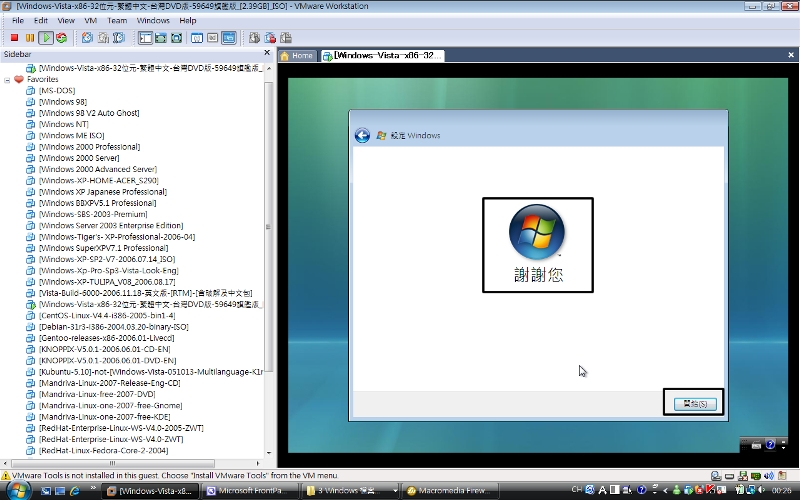Take a snapshot using the first snapshot toolbar icon

coord(88,38)
